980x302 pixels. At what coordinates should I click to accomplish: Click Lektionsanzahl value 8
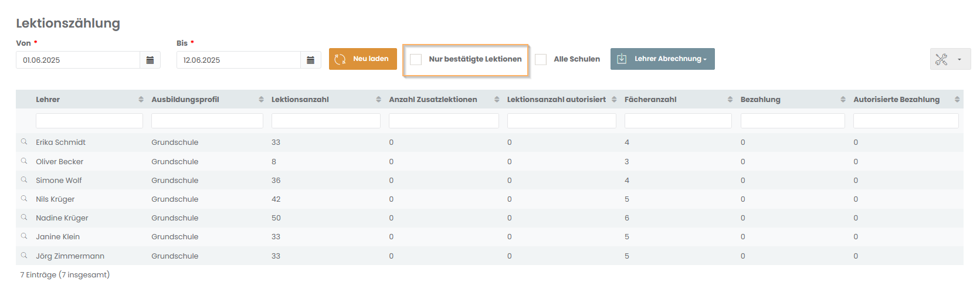click(274, 161)
